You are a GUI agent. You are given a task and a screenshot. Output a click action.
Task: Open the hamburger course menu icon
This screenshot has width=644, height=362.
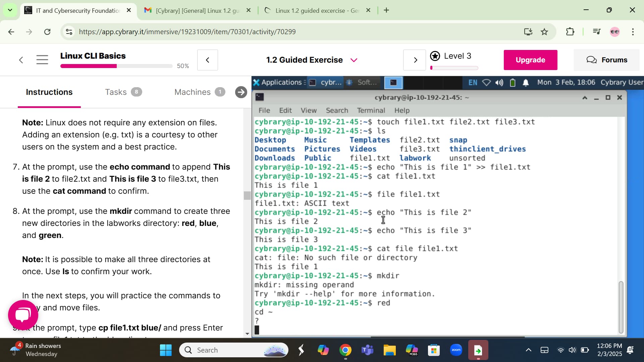[x=42, y=60]
